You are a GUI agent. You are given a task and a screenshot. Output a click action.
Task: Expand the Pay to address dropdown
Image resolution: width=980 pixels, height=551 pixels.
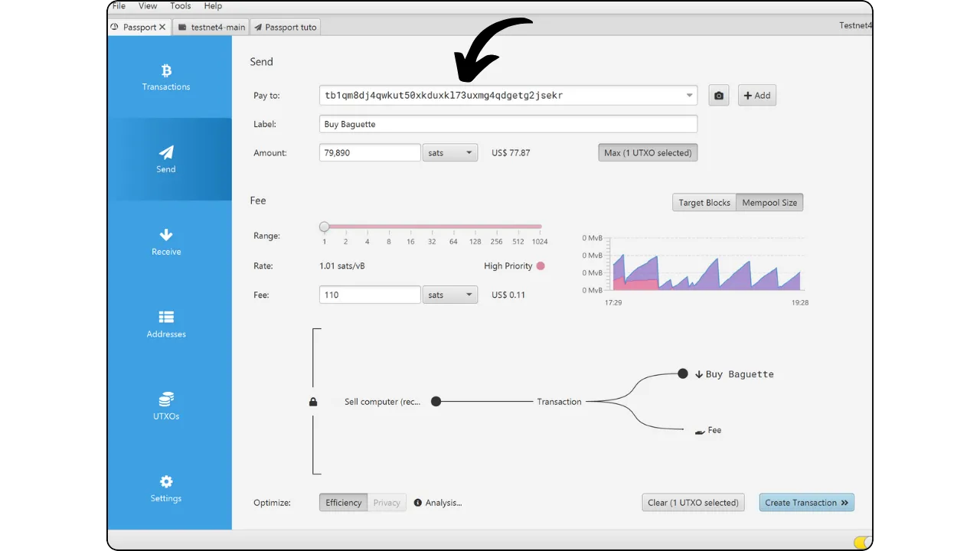coord(689,96)
